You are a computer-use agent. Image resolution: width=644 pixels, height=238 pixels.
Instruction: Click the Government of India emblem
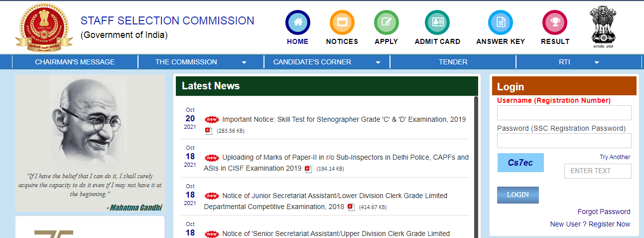603,27
